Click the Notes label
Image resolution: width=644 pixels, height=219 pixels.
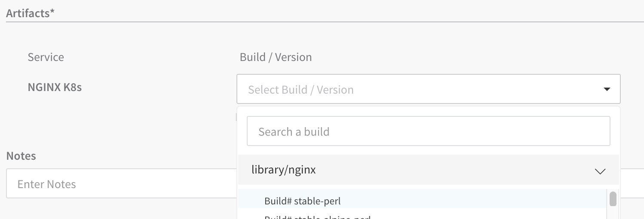point(21,156)
